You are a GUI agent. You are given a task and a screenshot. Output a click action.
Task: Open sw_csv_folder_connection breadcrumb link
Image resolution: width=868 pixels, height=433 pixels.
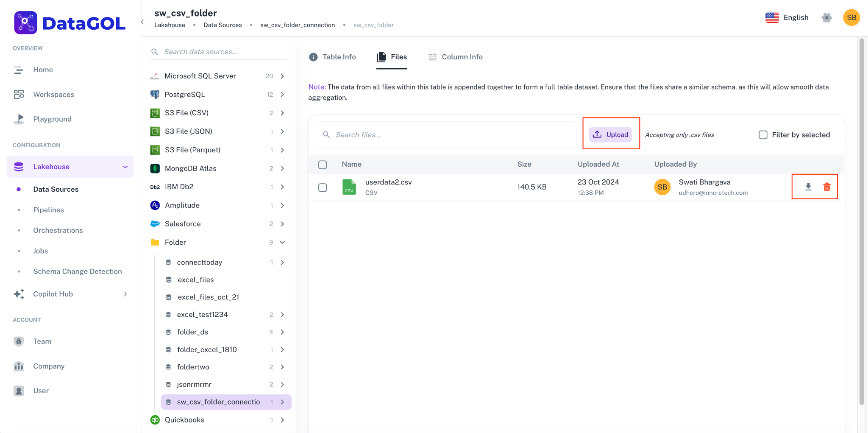tap(298, 25)
